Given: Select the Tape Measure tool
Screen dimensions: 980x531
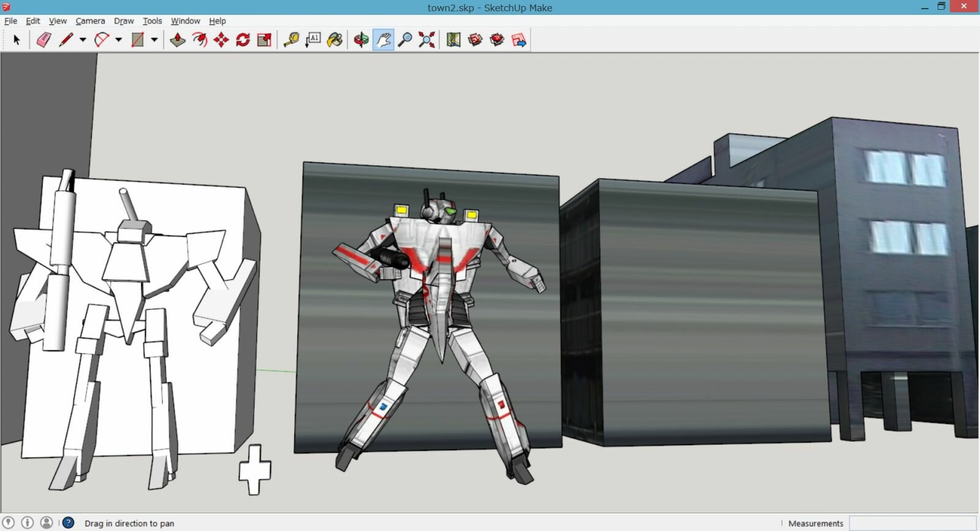Looking at the screenshot, I should point(291,40).
